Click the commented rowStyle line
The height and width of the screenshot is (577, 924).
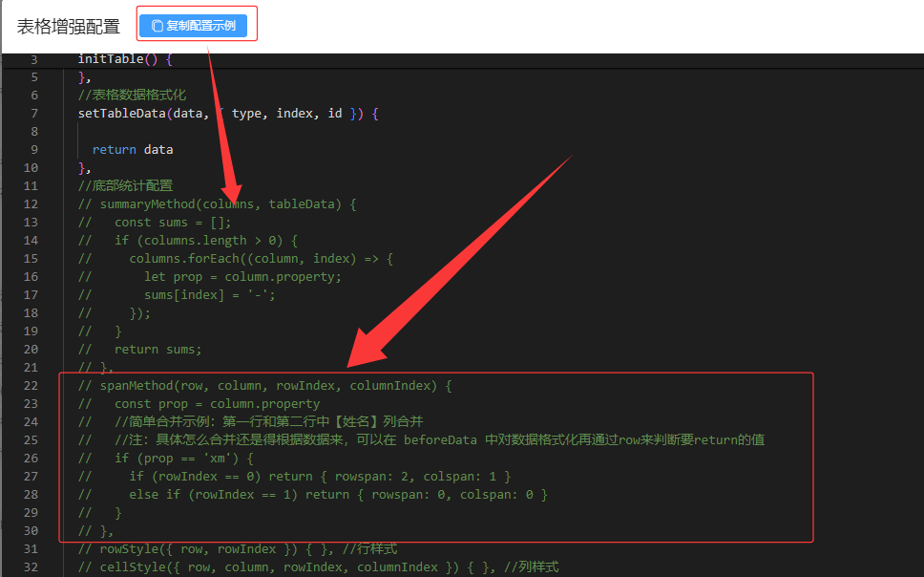[238, 549]
